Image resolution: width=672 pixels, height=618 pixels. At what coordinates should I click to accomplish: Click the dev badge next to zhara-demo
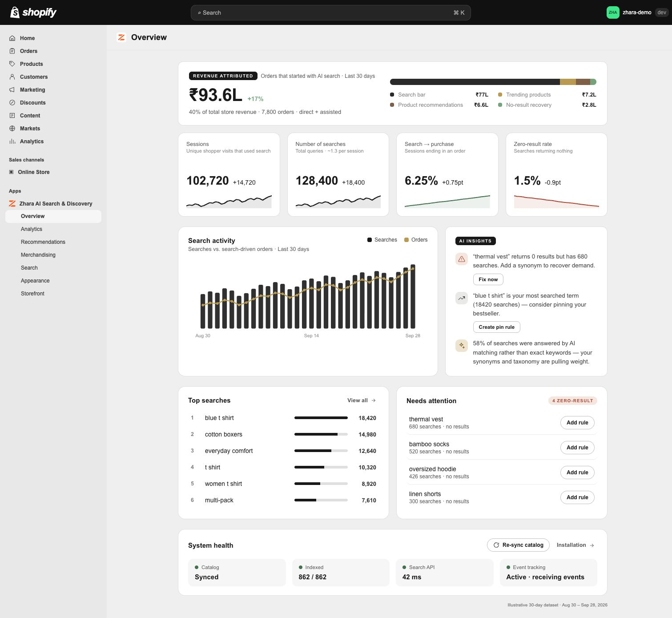tap(662, 12)
